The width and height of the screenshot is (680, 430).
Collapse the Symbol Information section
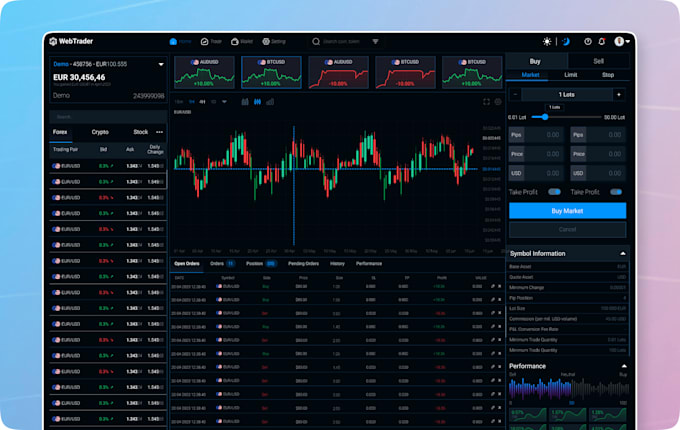(623, 254)
